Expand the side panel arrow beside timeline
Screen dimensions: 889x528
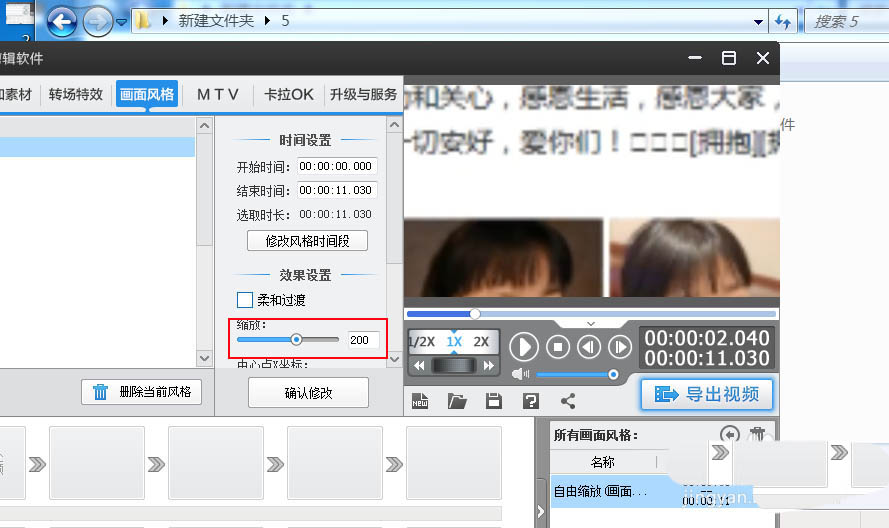(540, 512)
